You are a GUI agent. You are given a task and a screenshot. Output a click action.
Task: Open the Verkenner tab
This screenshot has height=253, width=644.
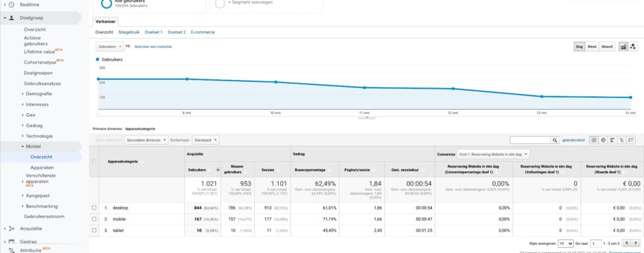click(106, 22)
